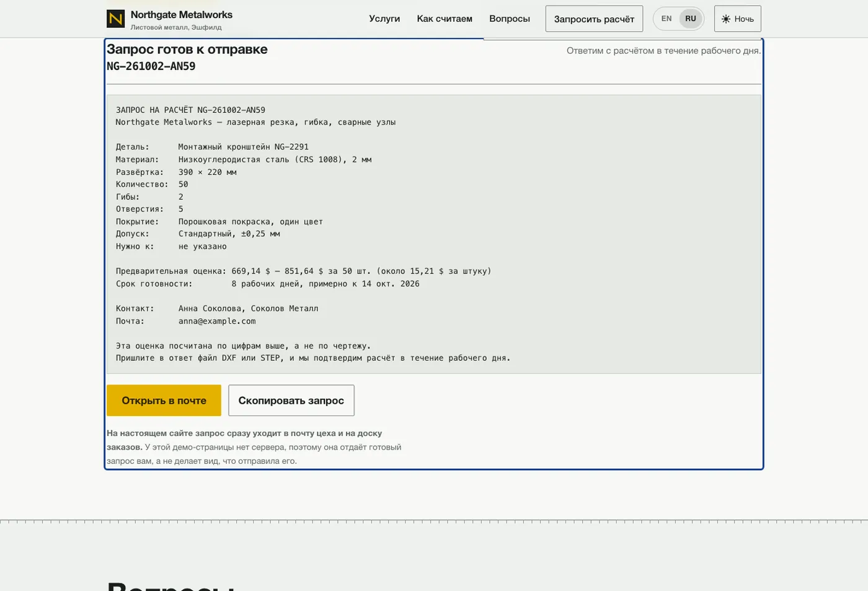Image resolution: width=868 pixels, height=591 pixels.
Task: Toggle night theme with the Ночь button
Action: tap(738, 19)
